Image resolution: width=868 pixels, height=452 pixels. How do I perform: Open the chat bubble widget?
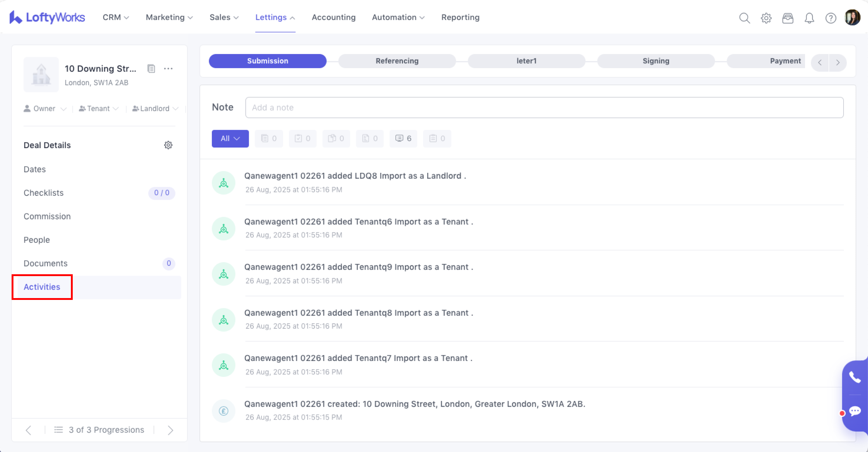tap(855, 411)
